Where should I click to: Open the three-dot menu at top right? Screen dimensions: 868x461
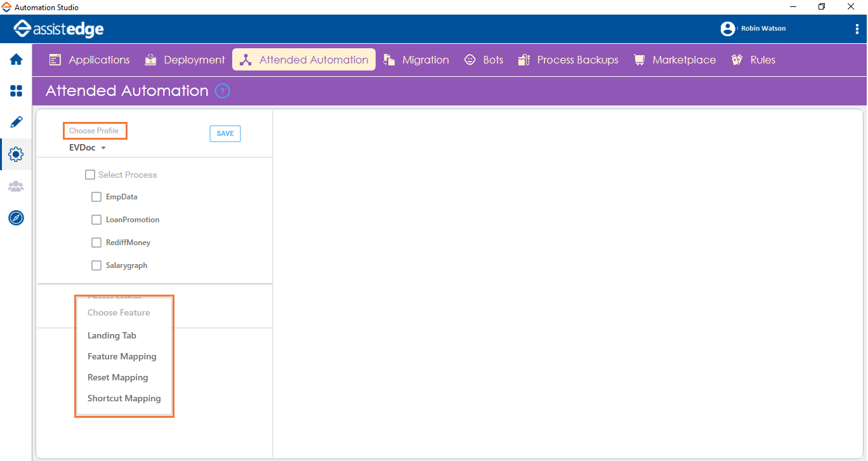click(857, 29)
